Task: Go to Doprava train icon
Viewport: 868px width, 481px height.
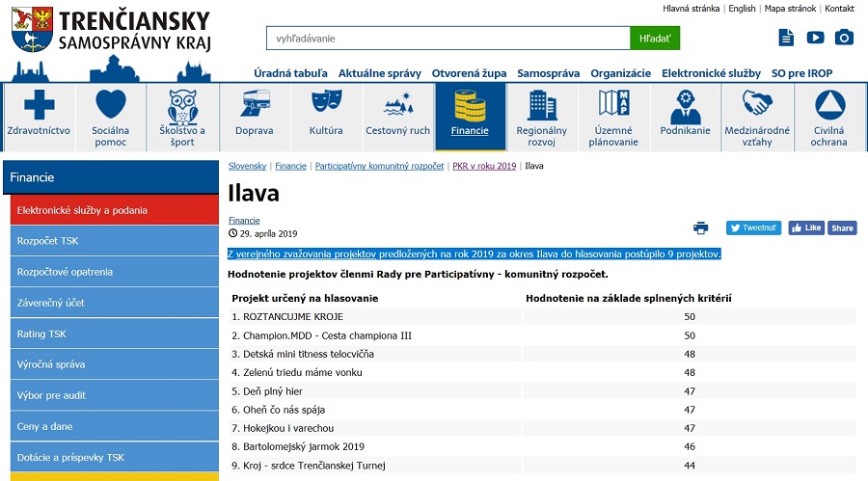Action: point(255,104)
